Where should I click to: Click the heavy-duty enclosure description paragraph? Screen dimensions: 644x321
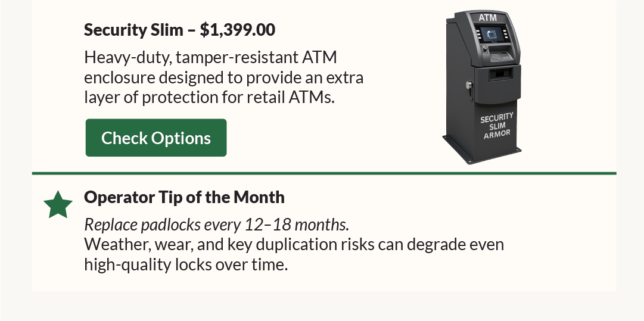click(x=223, y=77)
